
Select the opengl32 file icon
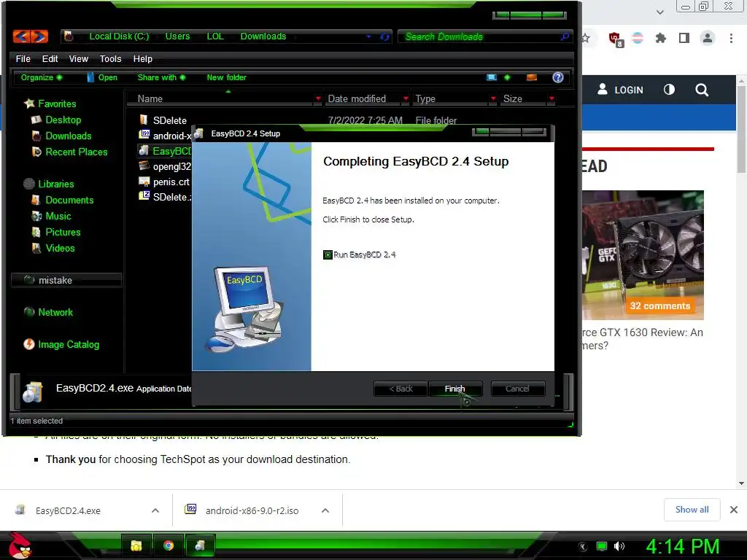click(144, 166)
